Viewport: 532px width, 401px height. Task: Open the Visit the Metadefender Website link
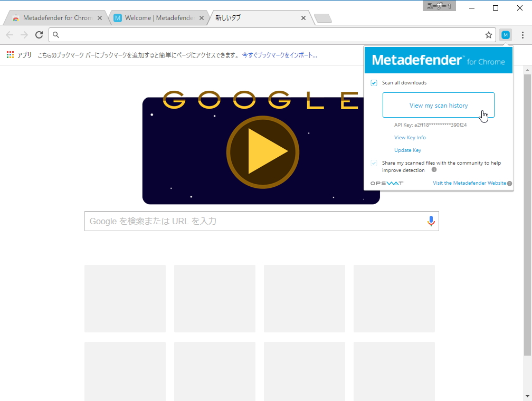(x=469, y=183)
